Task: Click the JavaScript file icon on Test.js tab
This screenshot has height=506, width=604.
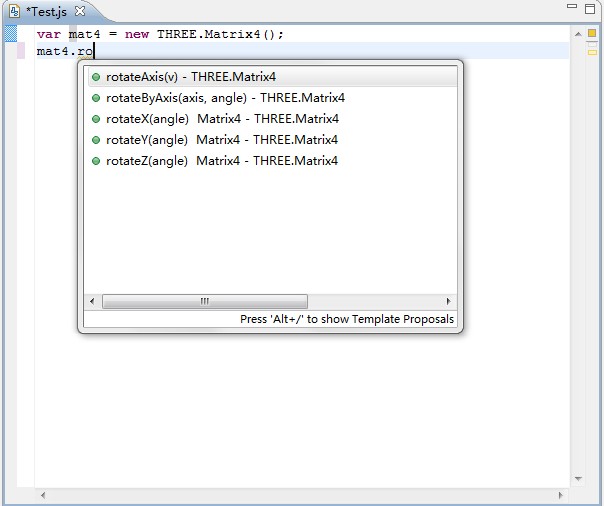Action: point(15,11)
